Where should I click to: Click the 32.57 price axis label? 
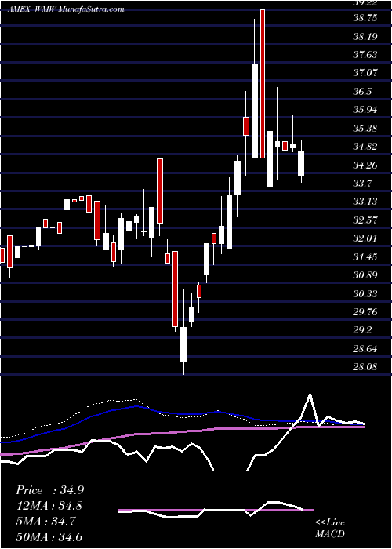365,220
